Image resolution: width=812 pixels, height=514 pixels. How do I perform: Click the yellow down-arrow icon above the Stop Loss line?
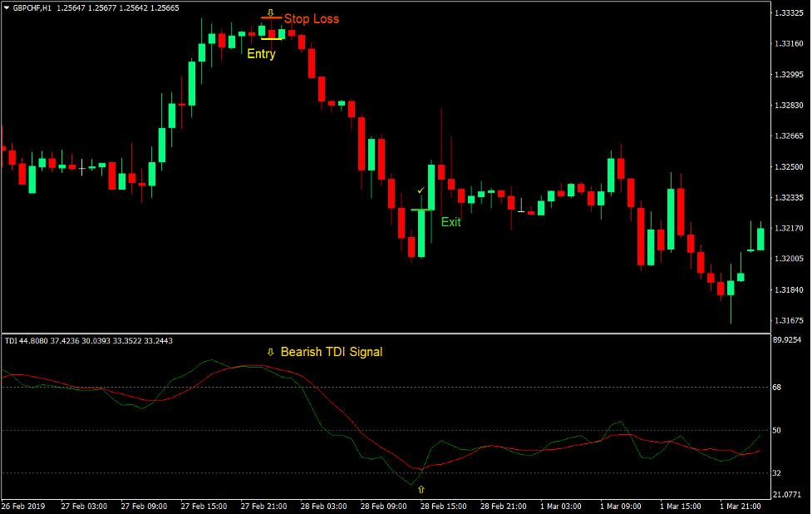tap(271, 12)
